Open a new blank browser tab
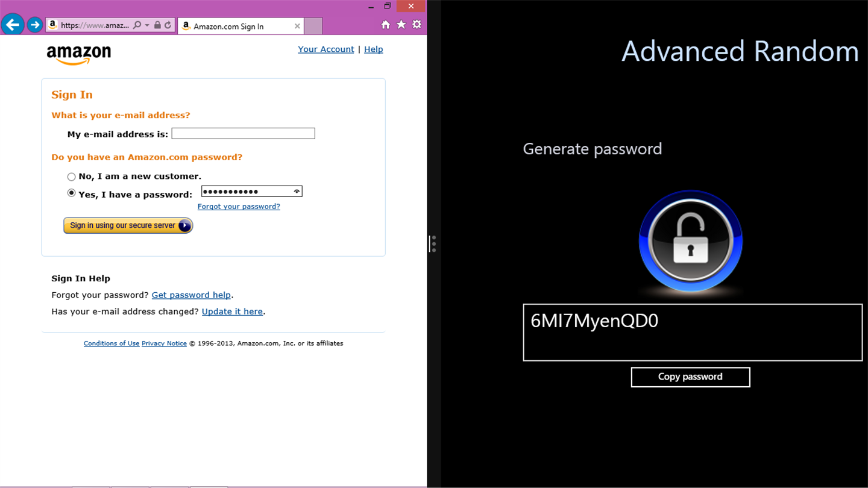The height and width of the screenshot is (488, 868). 313,26
